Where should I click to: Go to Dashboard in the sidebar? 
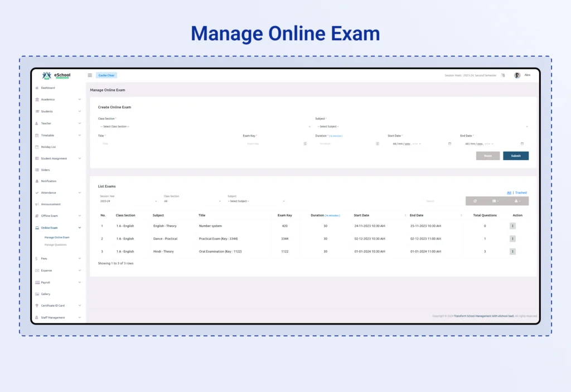coord(48,88)
